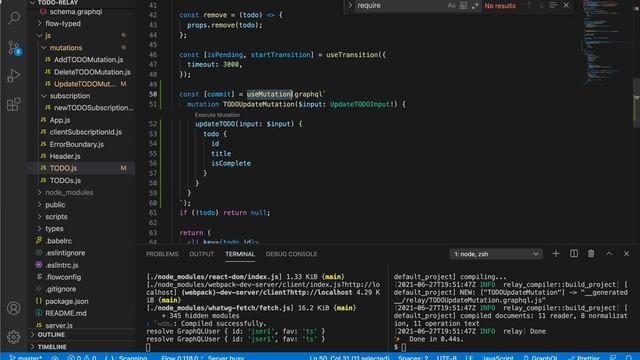Switch to the PROBLEMS tab
Screen dimensions: 640x360
coord(162,254)
